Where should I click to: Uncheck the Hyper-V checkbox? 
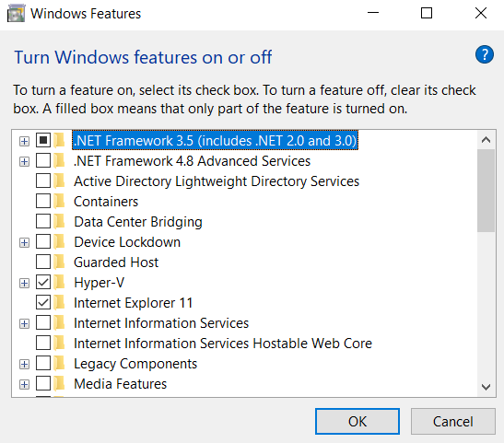coord(43,283)
